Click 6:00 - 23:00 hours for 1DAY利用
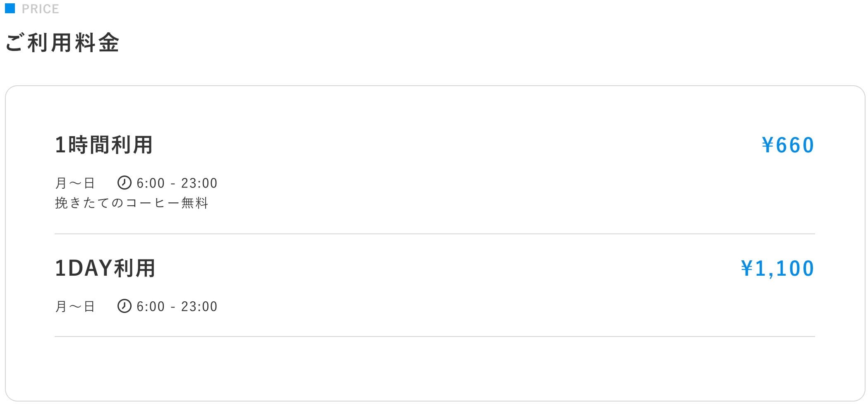The width and height of the screenshot is (868, 404). click(177, 306)
